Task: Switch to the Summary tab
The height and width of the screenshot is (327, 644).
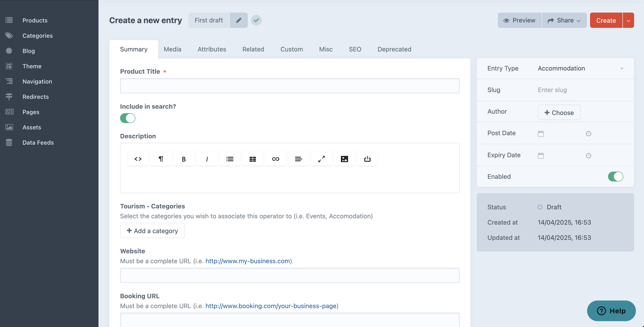Action: pyautogui.click(x=134, y=49)
